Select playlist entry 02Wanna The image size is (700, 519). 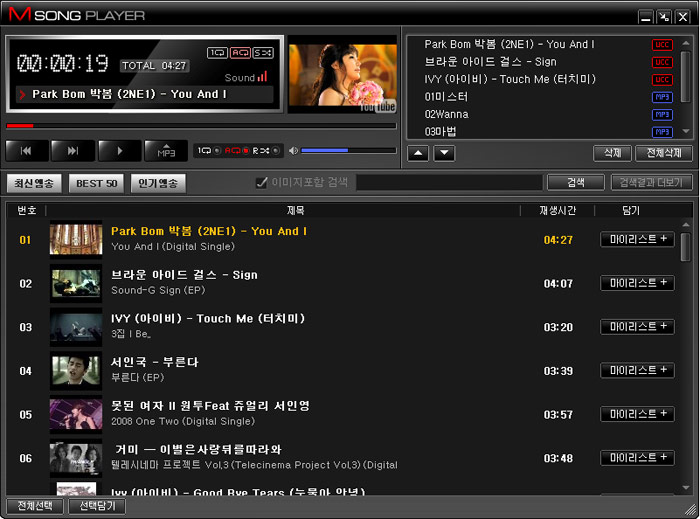(x=446, y=114)
